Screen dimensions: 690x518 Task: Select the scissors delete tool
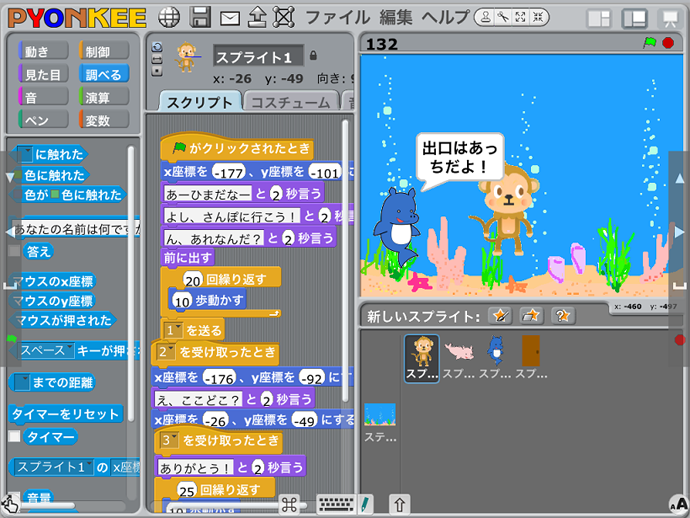pos(503,17)
